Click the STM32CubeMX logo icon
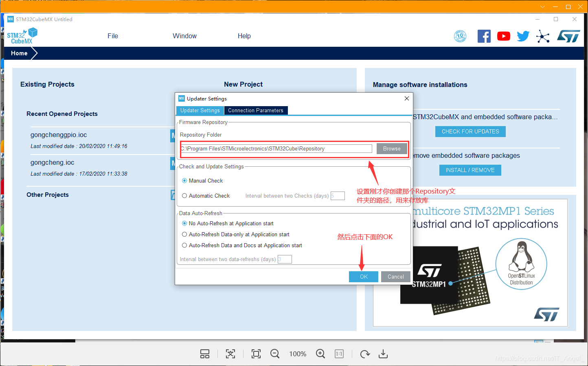The height and width of the screenshot is (366, 588). click(22, 36)
